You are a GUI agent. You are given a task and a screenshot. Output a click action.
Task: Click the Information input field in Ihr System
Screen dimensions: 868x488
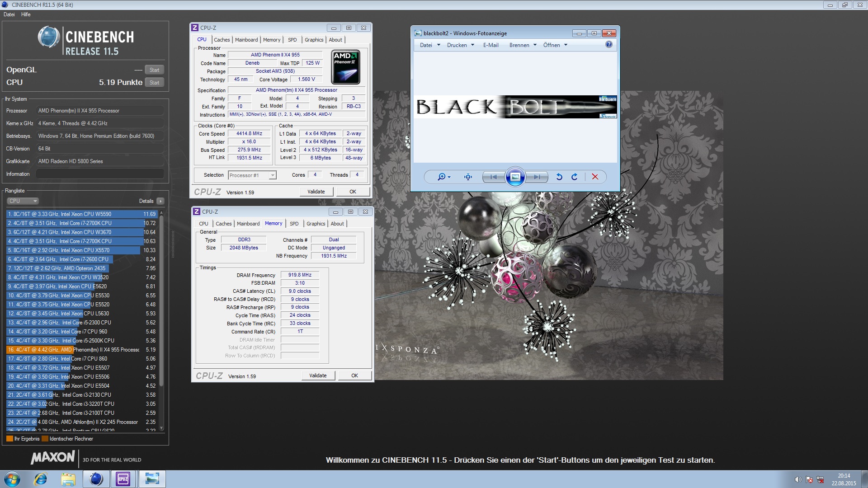tap(100, 174)
